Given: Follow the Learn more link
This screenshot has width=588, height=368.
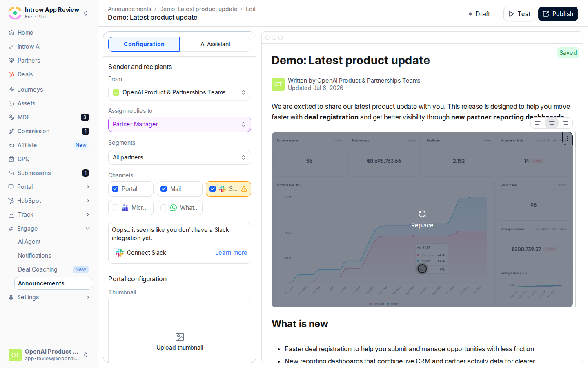Looking at the screenshot, I should tap(231, 253).
